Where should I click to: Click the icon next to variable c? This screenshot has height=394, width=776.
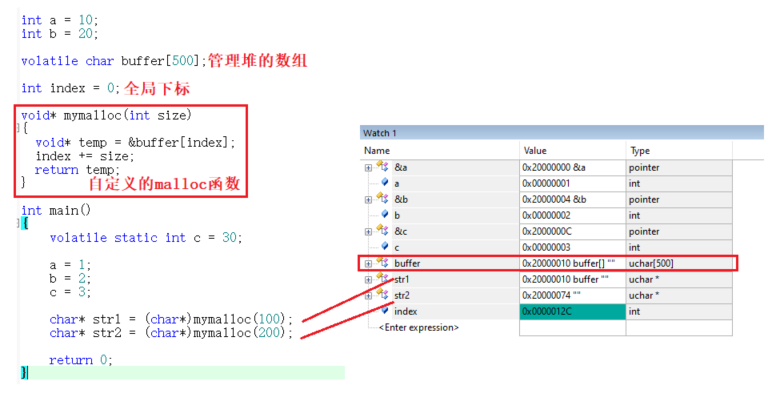[x=385, y=246]
